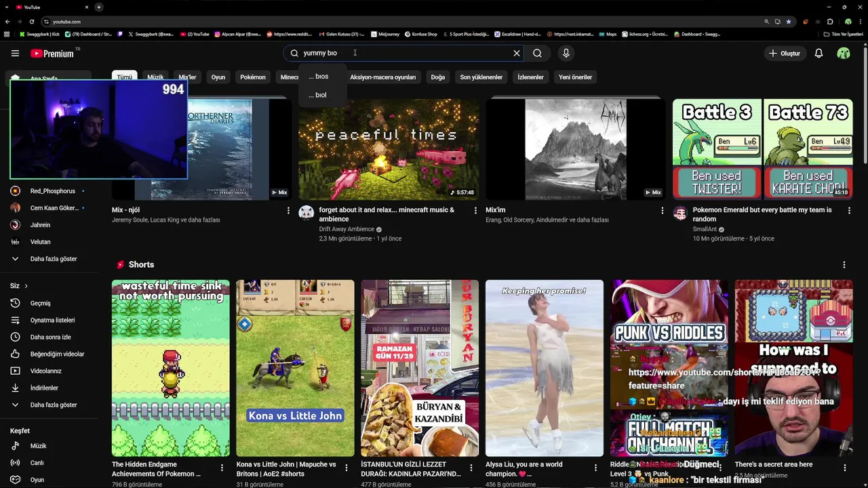Open more options for Mix'im
Image resolution: width=868 pixels, height=488 pixels.
click(x=662, y=211)
